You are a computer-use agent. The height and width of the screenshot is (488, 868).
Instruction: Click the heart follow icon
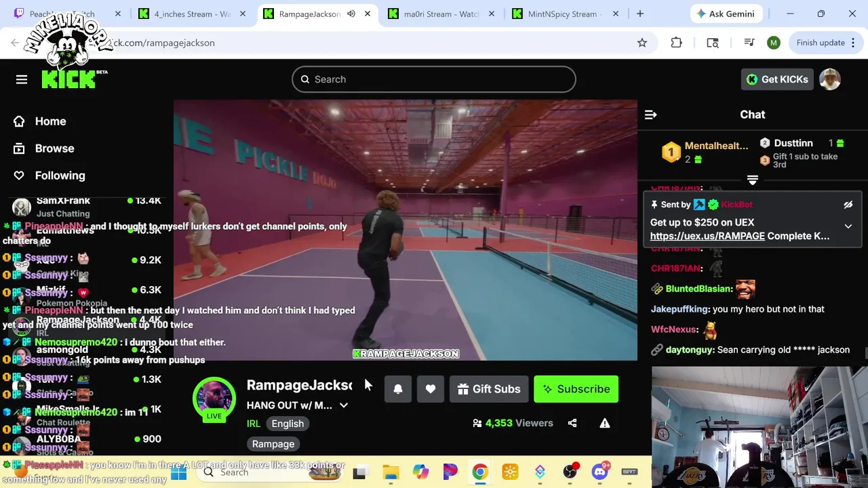coord(431,389)
